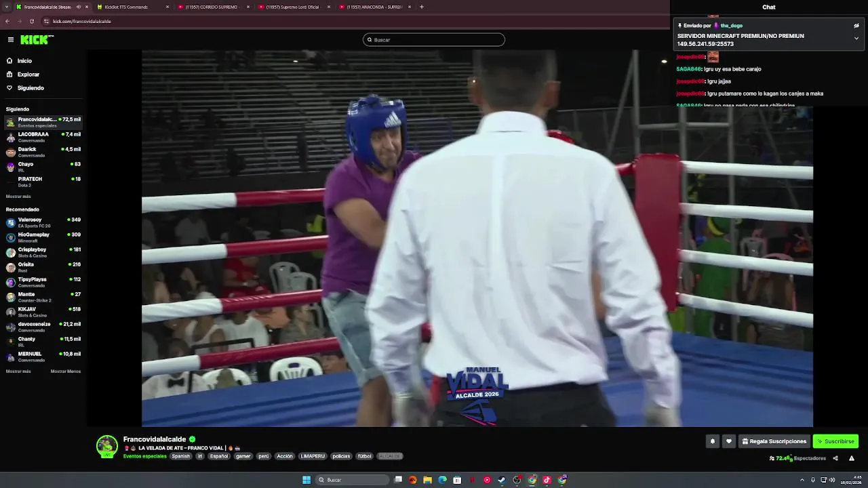868x488 pixels.
Task: Open the browser tab search dropdown
Action: [5, 7]
